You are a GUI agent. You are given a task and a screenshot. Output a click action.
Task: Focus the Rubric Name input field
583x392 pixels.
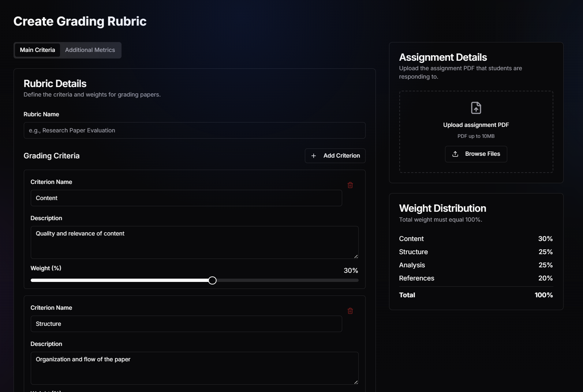[195, 131]
